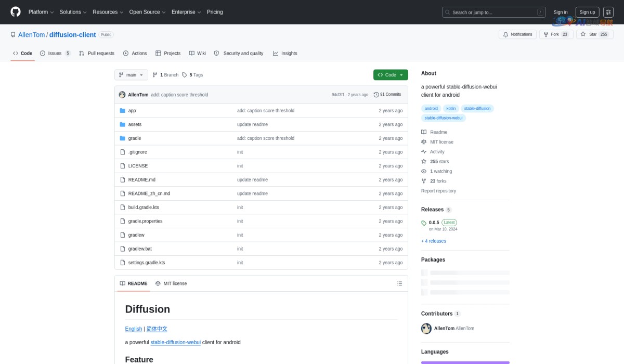Open the Pull requests tab
The height and width of the screenshot is (364, 624).
tap(97, 53)
